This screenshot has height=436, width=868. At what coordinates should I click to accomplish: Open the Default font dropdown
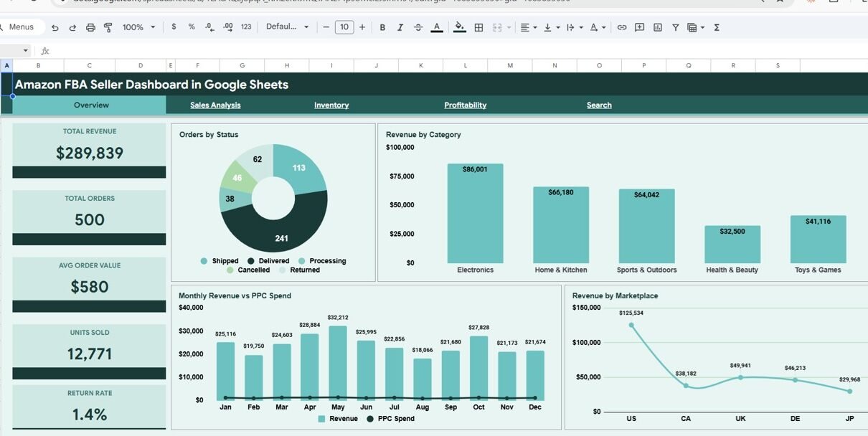pos(287,27)
